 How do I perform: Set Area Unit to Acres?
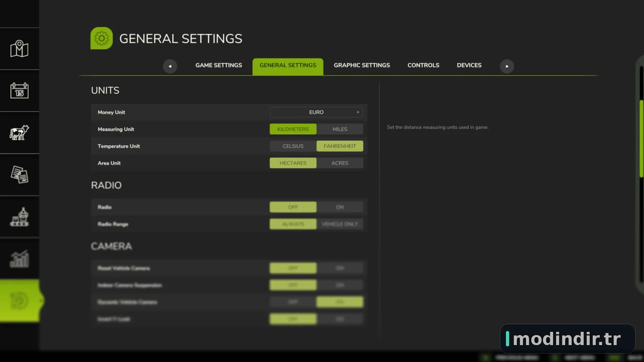[340, 163]
